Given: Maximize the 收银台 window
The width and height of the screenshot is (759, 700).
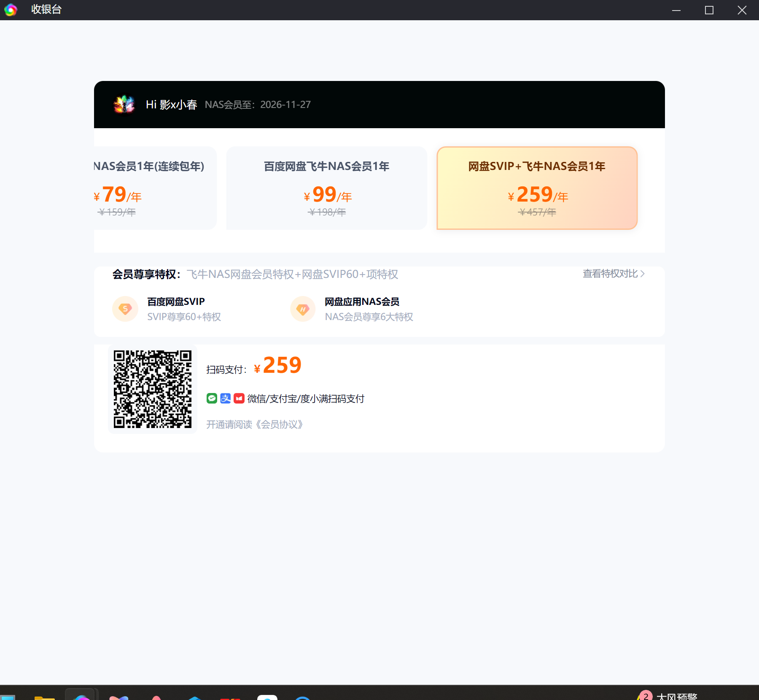Looking at the screenshot, I should (709, 10).
